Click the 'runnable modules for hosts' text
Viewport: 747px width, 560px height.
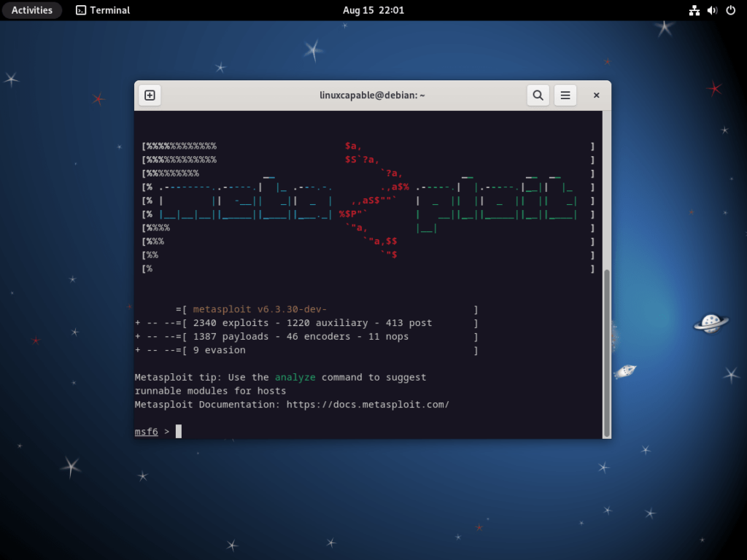click(x=210, y=391)
